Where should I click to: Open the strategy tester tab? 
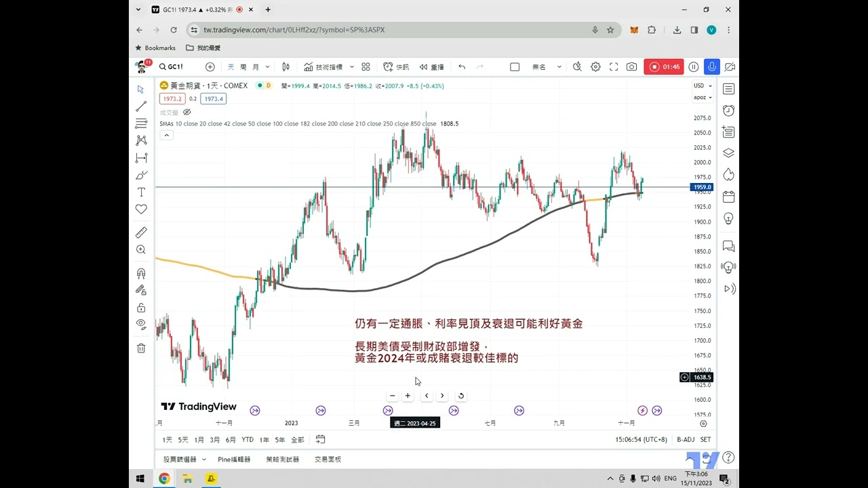click(x=282, y=460)
